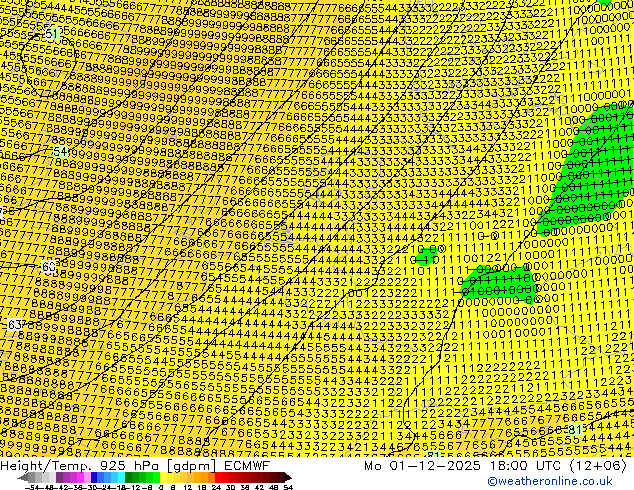Click the 54 height contour label

click(60, 152)
